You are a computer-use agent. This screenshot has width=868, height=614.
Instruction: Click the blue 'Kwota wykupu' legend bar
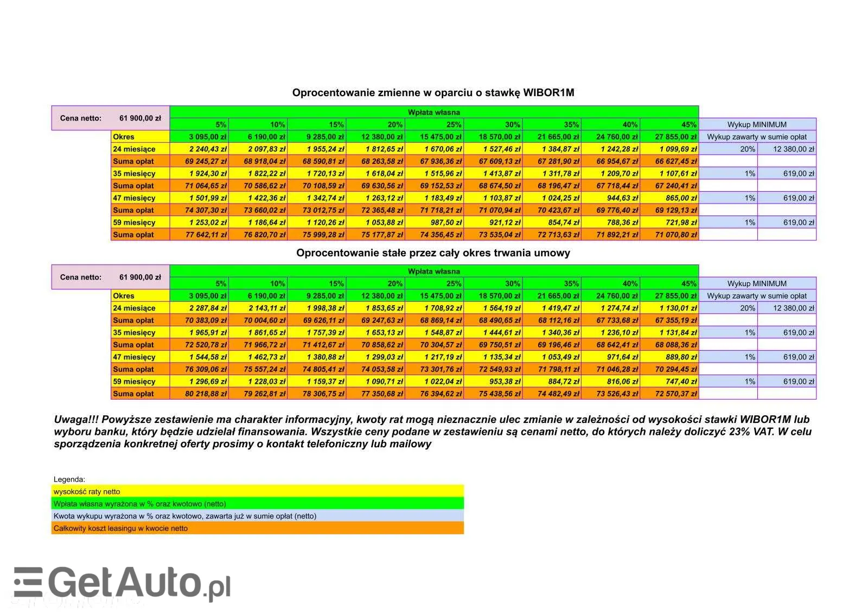257,516
